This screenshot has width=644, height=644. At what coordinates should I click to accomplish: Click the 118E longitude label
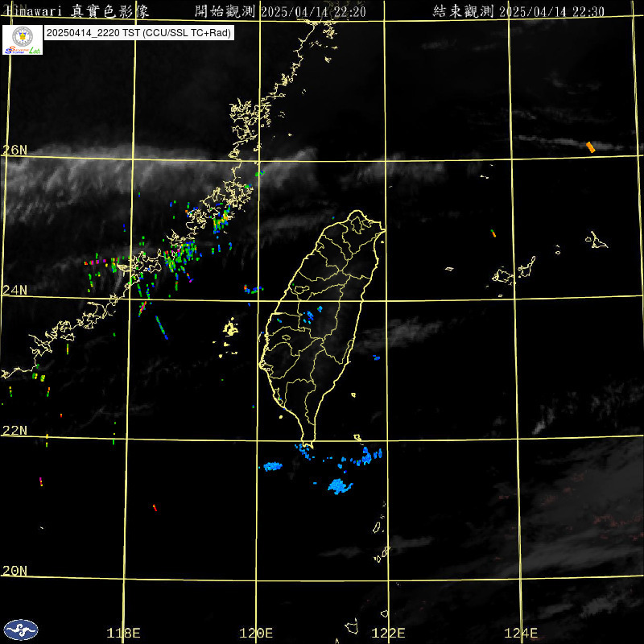(123, 633)
